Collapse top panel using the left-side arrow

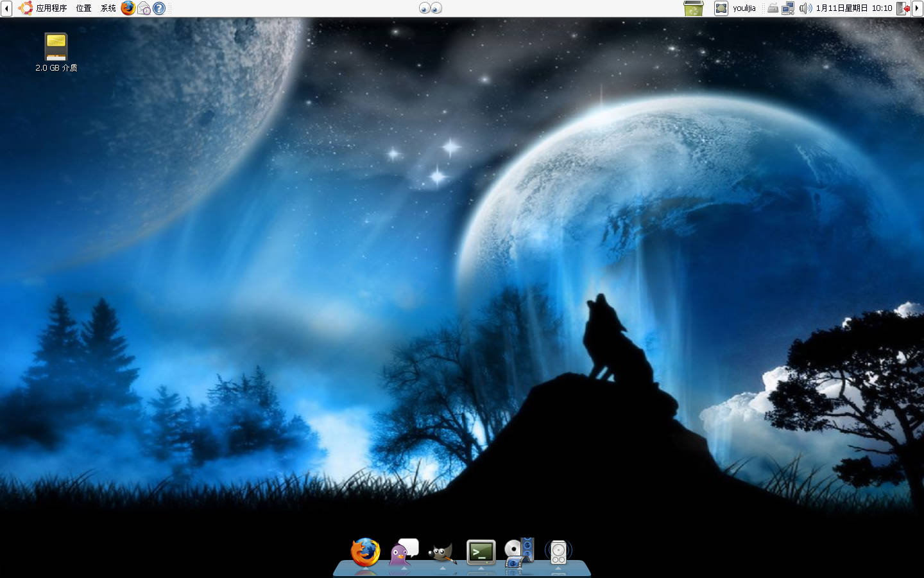coord(6,8)
